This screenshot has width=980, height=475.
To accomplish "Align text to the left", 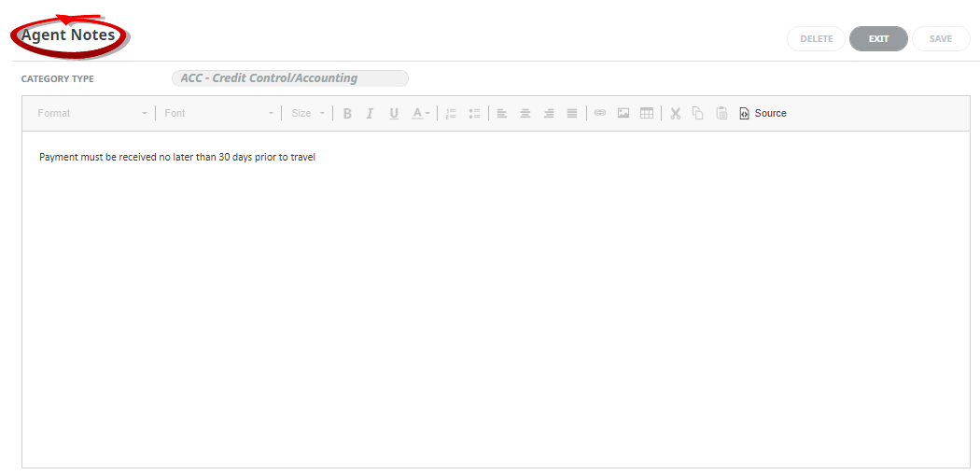I will [502, 114].
